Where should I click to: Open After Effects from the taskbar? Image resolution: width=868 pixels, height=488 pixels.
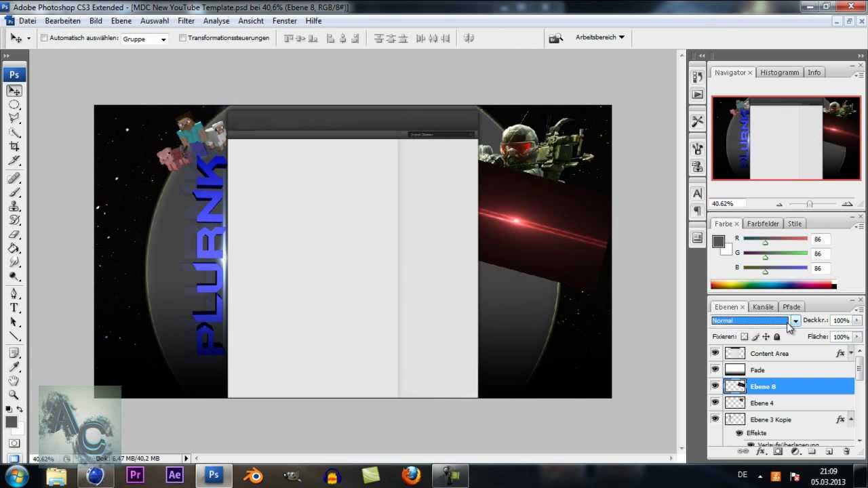[x=174, y=476]
